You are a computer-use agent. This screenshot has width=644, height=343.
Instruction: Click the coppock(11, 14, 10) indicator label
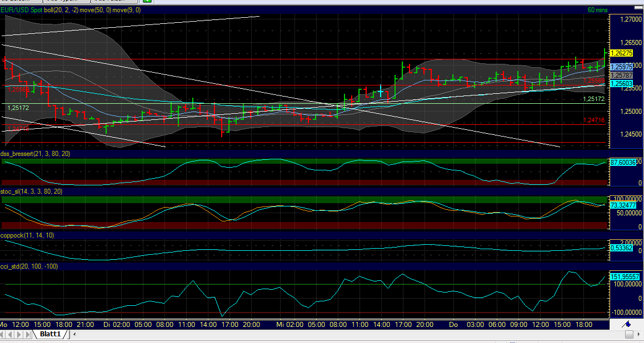tap(28, 236)
